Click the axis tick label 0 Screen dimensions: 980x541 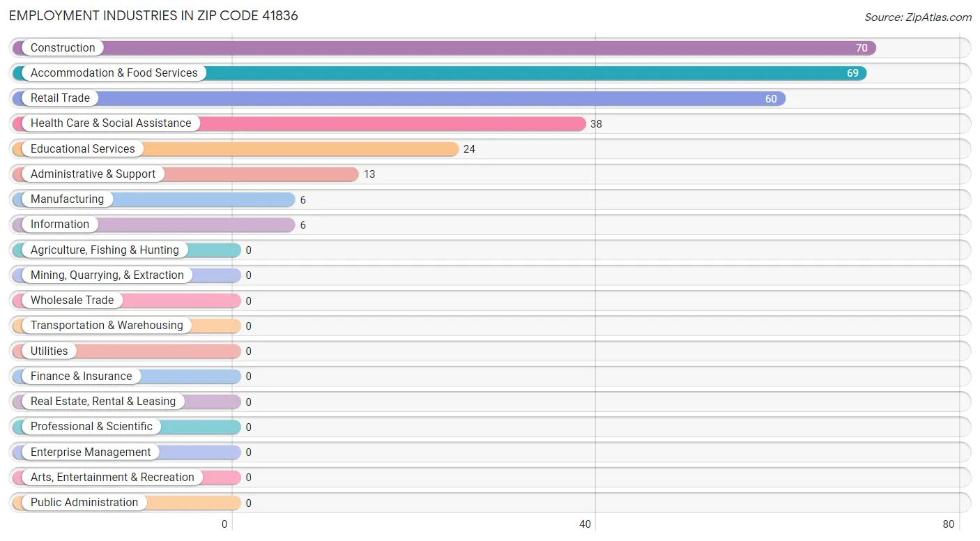tap(224, 524)
